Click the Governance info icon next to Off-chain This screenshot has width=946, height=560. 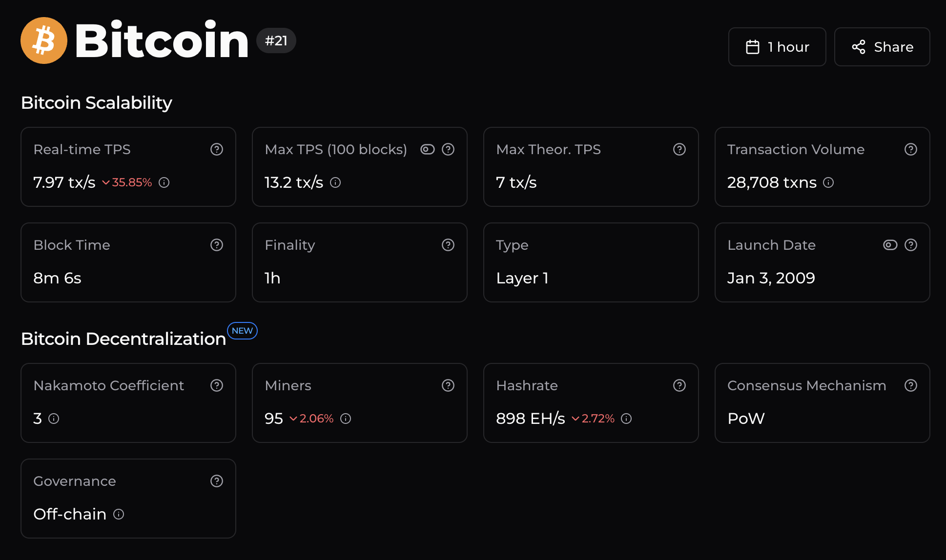[x=118, y=514]
